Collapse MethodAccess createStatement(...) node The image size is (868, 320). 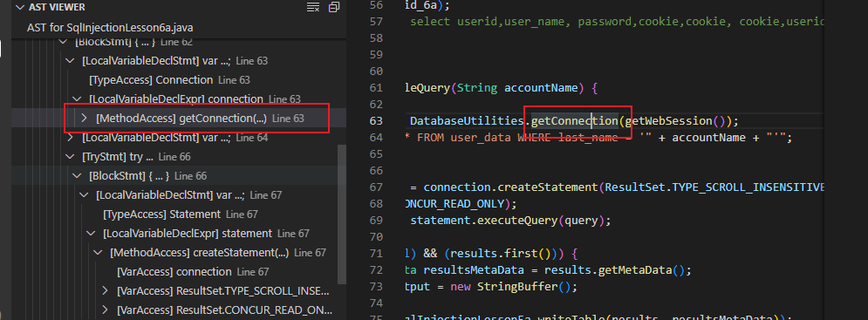99,253
